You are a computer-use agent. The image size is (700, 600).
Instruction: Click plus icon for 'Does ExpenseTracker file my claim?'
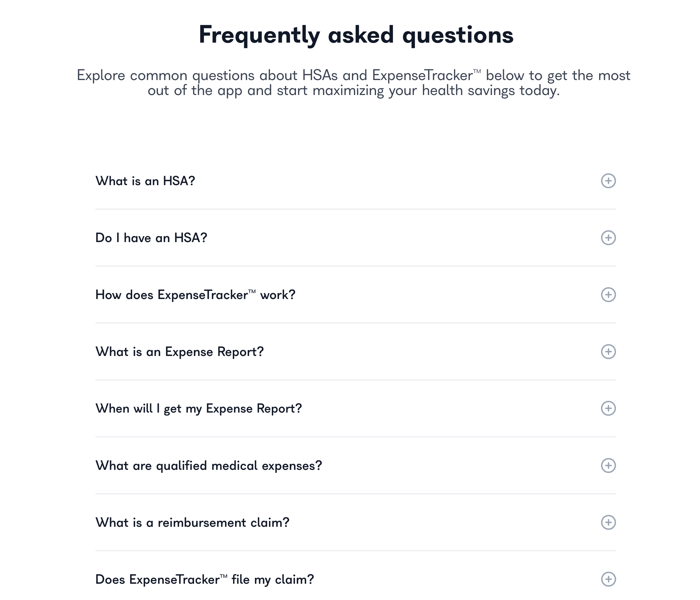[608, 580]
